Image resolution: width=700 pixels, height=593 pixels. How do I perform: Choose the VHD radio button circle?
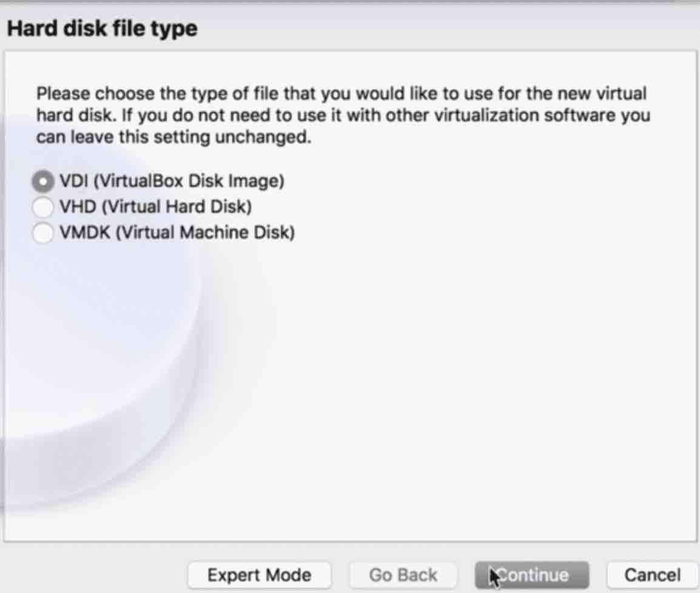(x=43, y=207)
